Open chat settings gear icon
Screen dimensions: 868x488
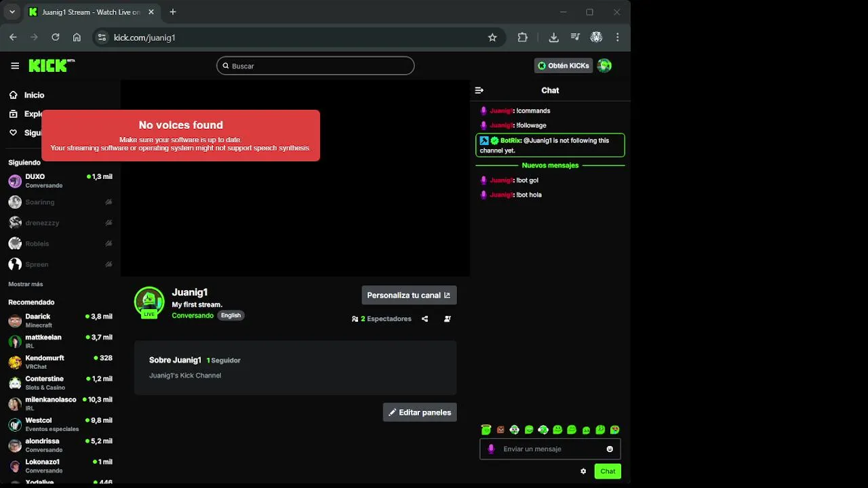583,471
